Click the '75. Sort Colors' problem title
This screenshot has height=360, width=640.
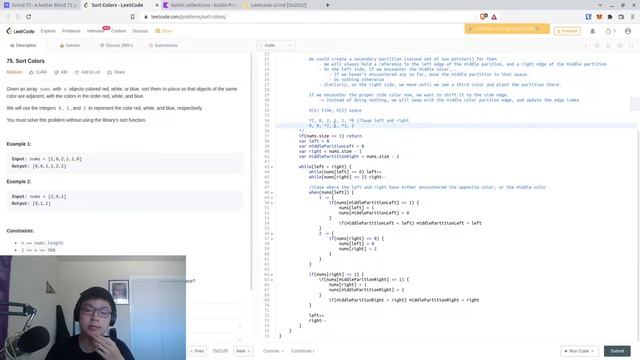point(26,61)
